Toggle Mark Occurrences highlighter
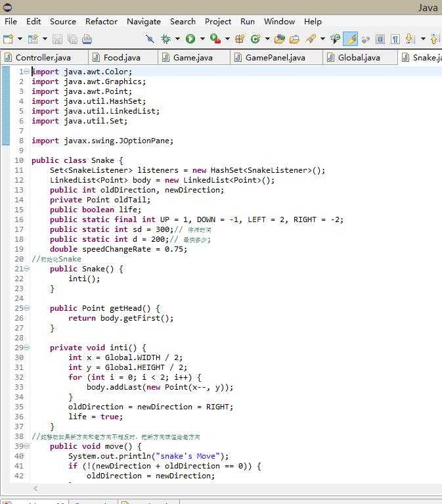 pyautogui.click(x=351, y=39)
